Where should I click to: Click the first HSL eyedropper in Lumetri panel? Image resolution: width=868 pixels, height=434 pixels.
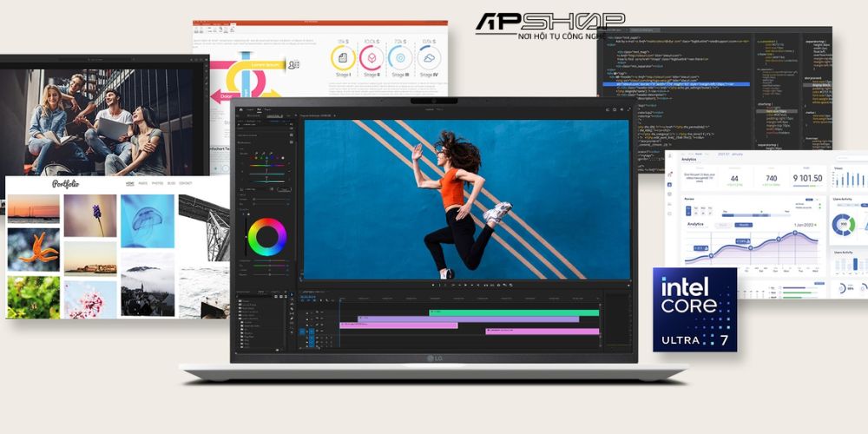(x=254, y=155)
